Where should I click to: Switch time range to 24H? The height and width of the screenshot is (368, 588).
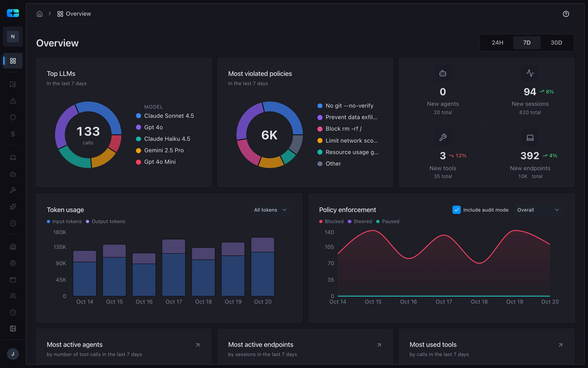pyautogui.click(x=497, y=43)
